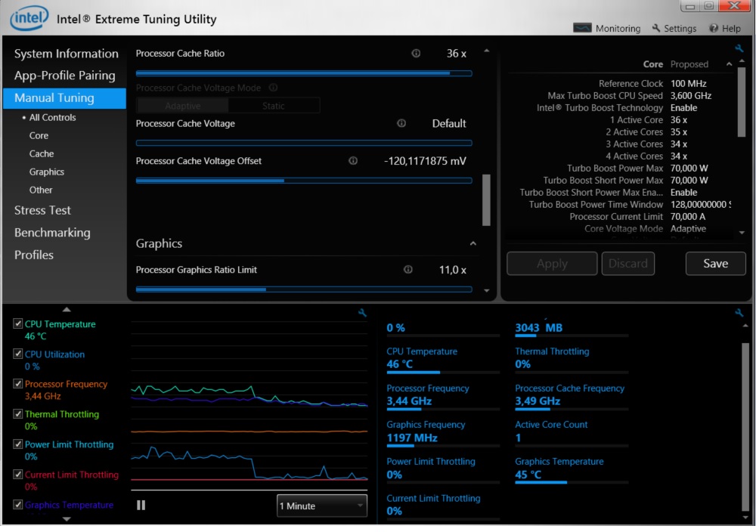Collapse the Core Proposed list
This screenshot has height=532, width=756.
(x=729, y=64)
